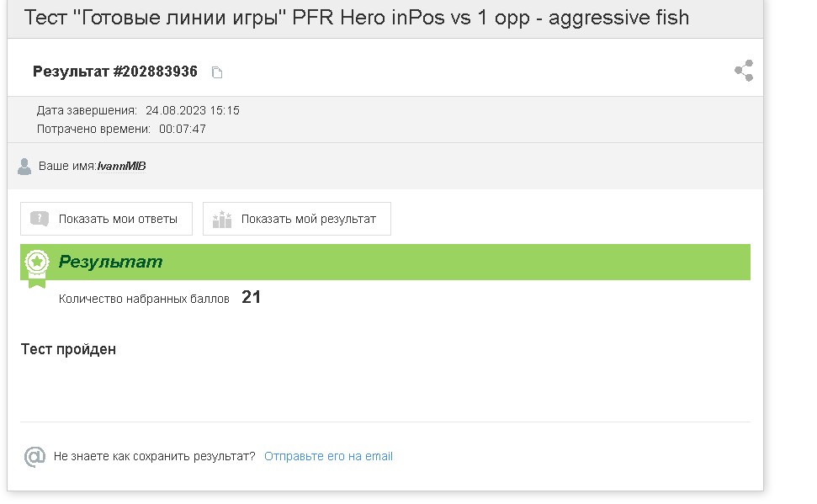The width and height of the screenshot is (817, 504).
Task: Click the question bubble icon for answers
Action: [40, 219]
